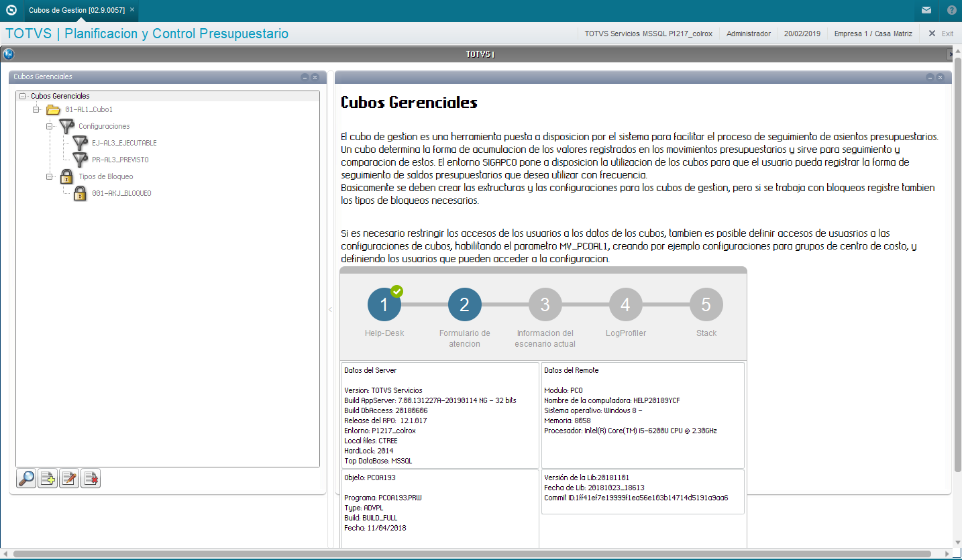The image size is (962, 560).
Task: Collapse the Tipos de Bloqueo branch
Action: [x=50, y=176]
